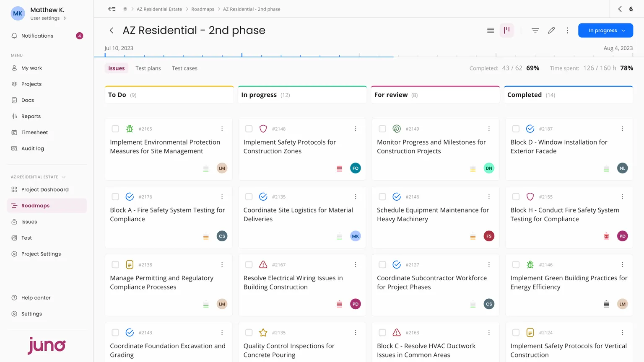Expand Matthew K. user settings chevron
Screen dimensions: 644x362
65,18
